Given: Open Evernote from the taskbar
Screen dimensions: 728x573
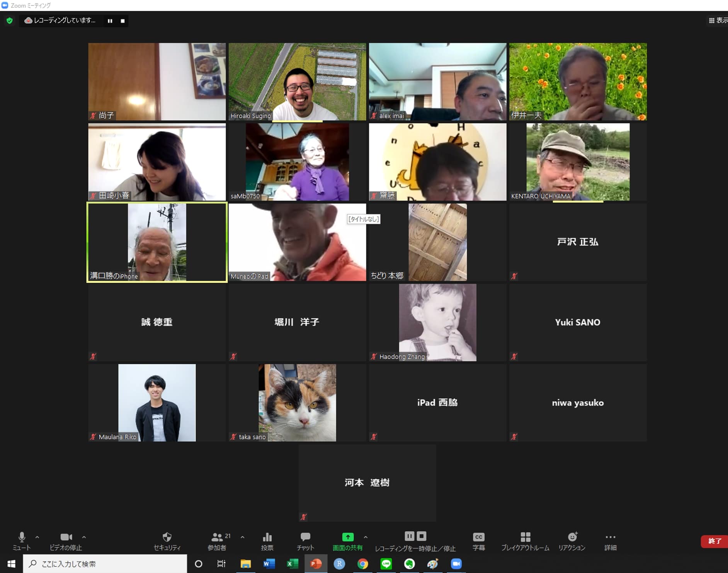Looking at the screenshot, I should tap(409, 564).
